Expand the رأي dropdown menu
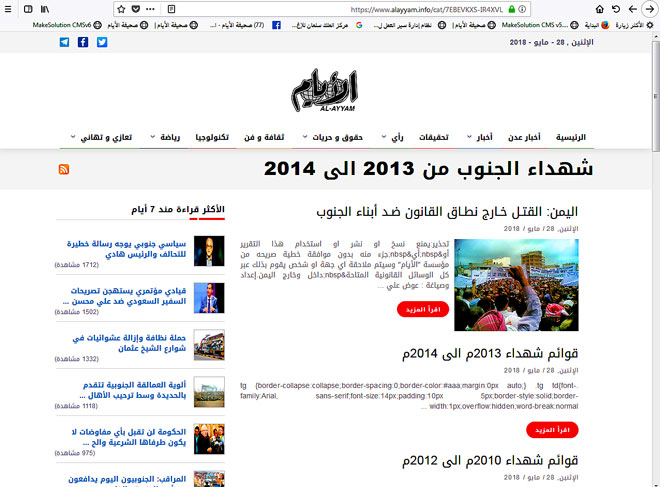This screenshot has width=660, height=487. pyautogui.click(x=392, y=138)
